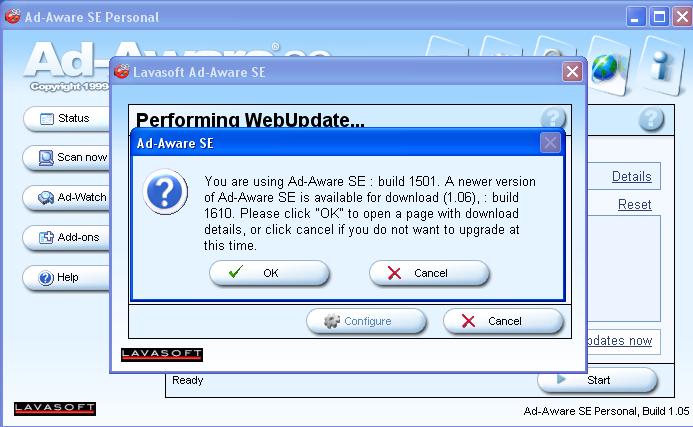Minimize the Ad-Aware SE Personal window
Image resolution: width=693 pixels, height=427 pixels.
click(x=636, y=17)
